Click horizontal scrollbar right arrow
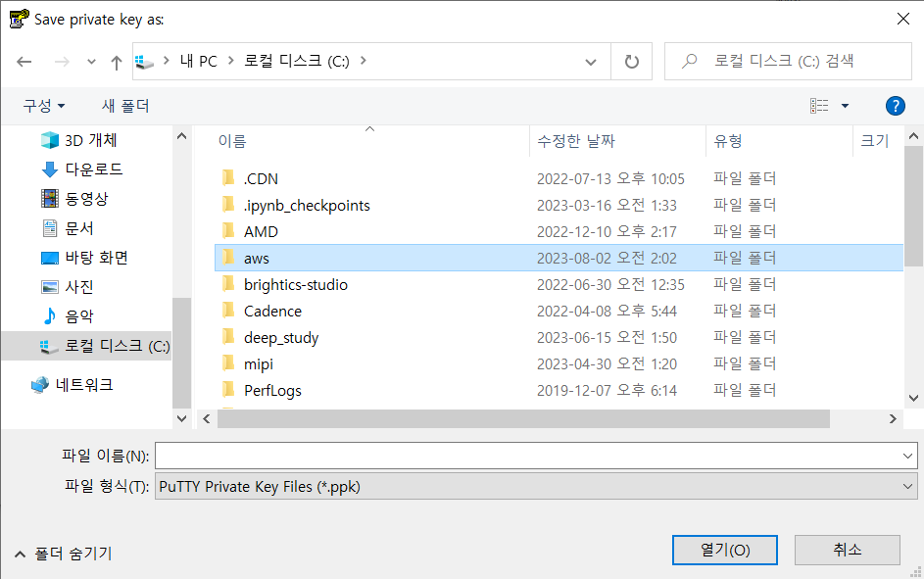 [893, 418]
